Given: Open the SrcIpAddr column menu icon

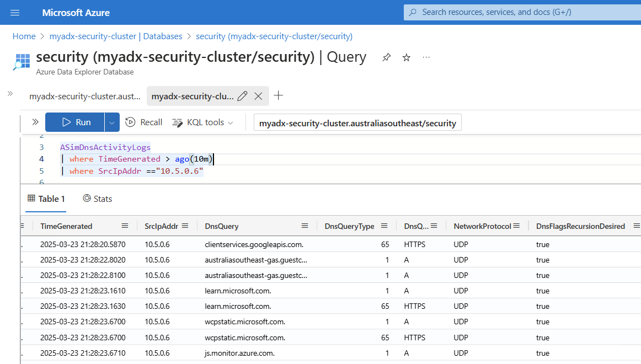Looking at the screenshot, I should coord(185,226).
